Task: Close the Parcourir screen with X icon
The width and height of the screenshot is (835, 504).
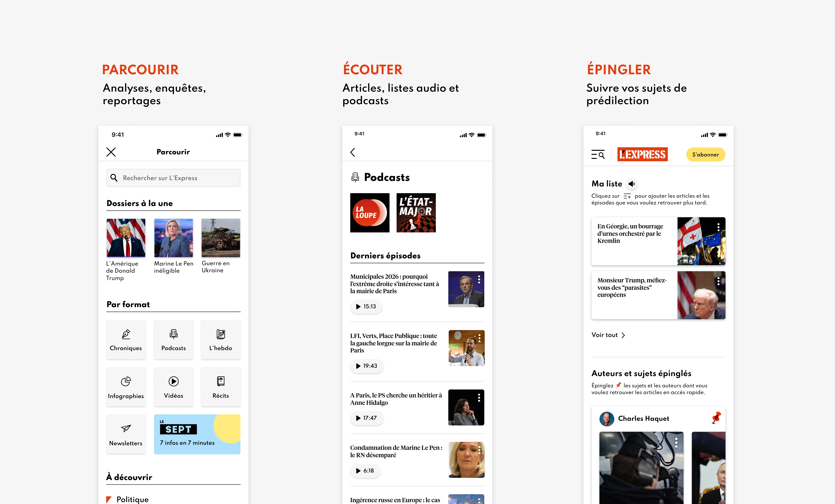Action: [x=111, y=152]
